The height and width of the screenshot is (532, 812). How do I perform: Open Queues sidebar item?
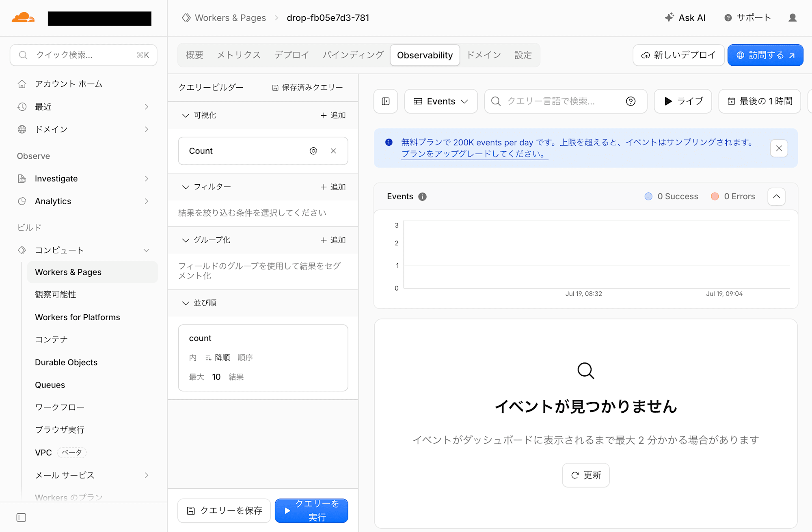pos(50,385)
